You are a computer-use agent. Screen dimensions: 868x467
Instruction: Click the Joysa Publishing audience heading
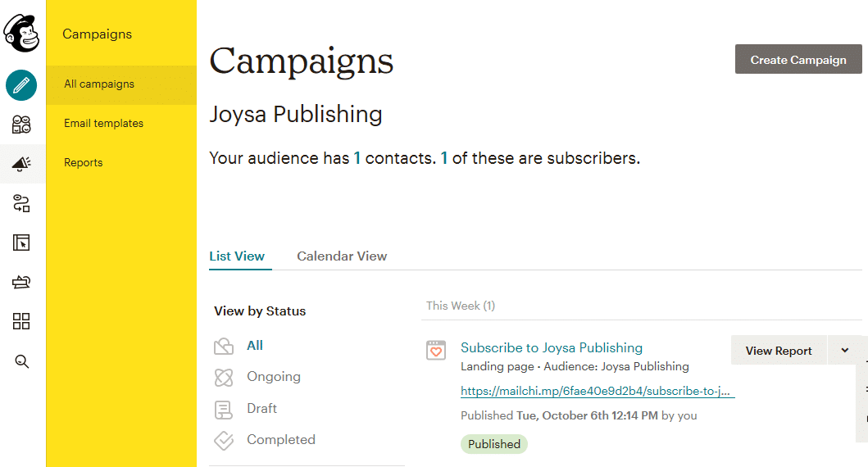[296, 115]
